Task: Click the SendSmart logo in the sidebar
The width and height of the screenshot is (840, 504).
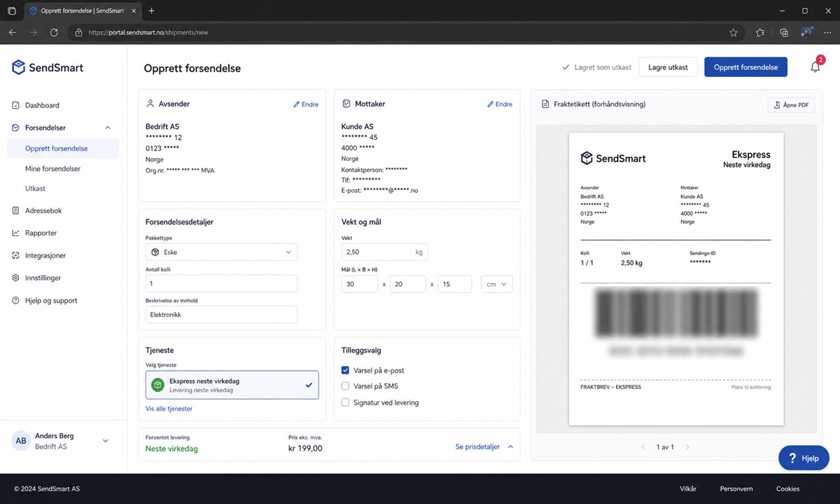Action: 48,67
